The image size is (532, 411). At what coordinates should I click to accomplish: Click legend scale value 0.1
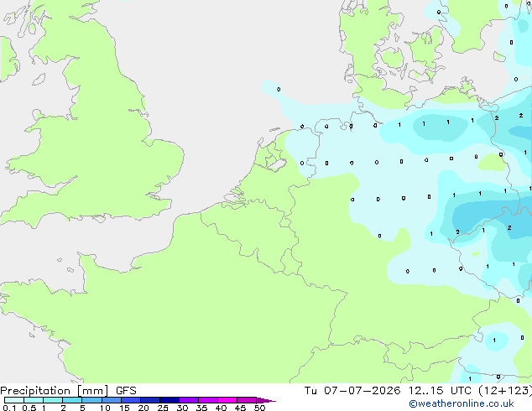pos(9,408)
